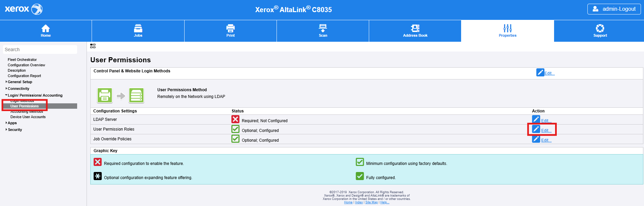Open the Address Book icon

(415, 28)
